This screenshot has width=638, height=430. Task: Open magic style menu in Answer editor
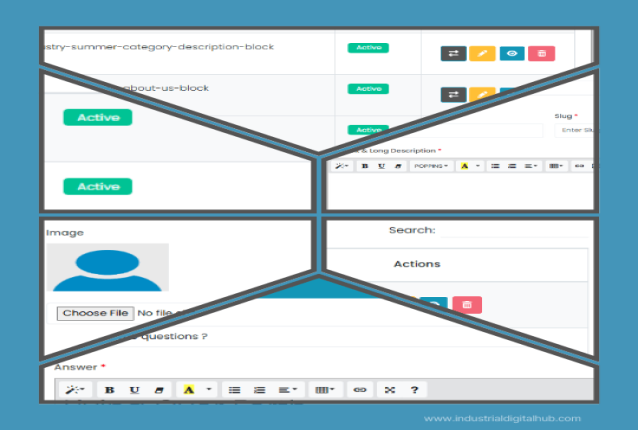point(75,390)
